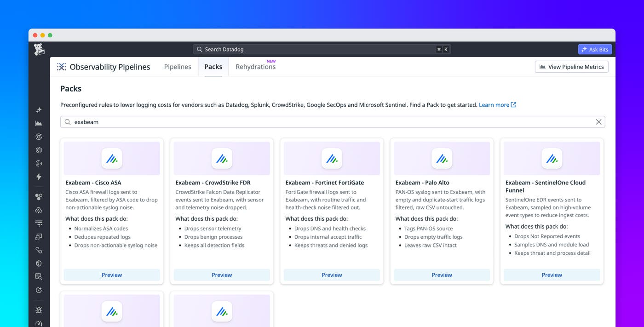Focus the Search Datadog field

322,49
